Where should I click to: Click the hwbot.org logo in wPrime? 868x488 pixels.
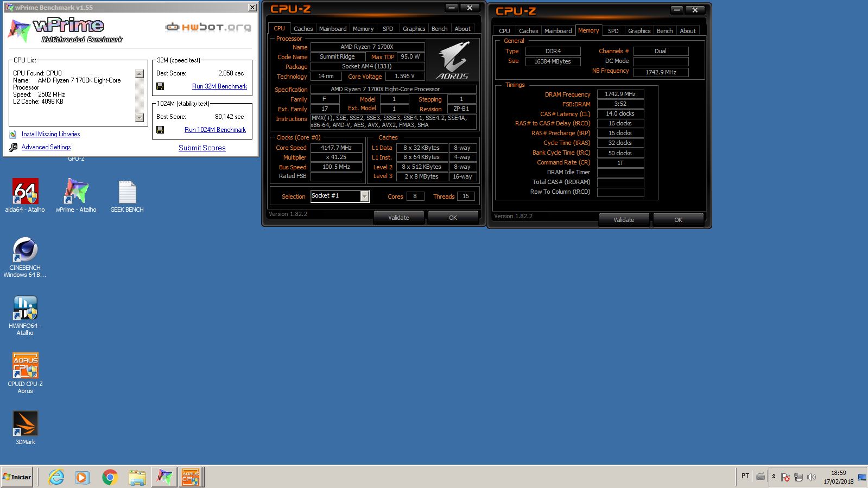click(x=208, y=27)
